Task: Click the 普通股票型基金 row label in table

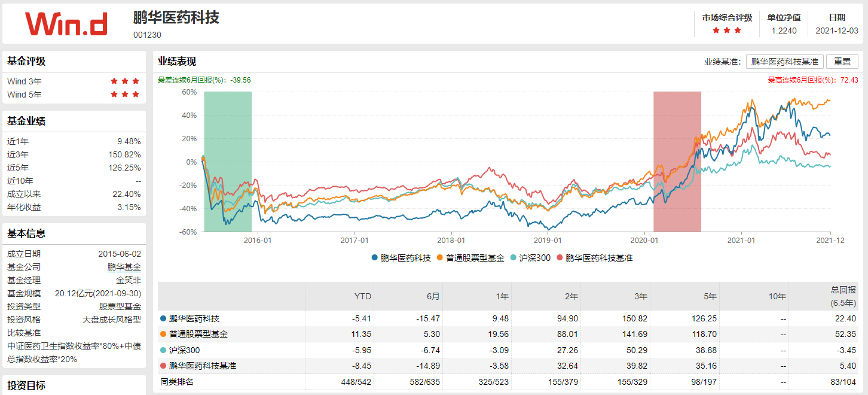Action: click(198, 334)
